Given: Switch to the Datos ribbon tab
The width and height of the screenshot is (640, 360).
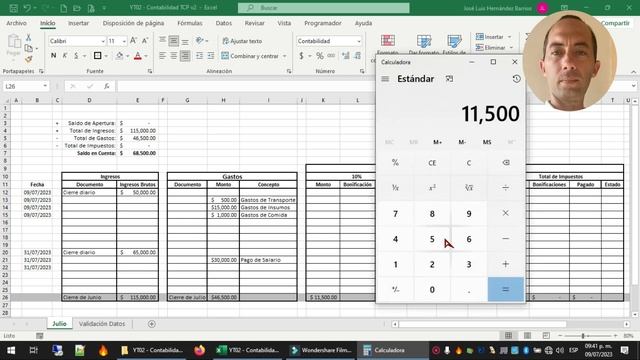Looking at the screenshot, I should 224,23.
